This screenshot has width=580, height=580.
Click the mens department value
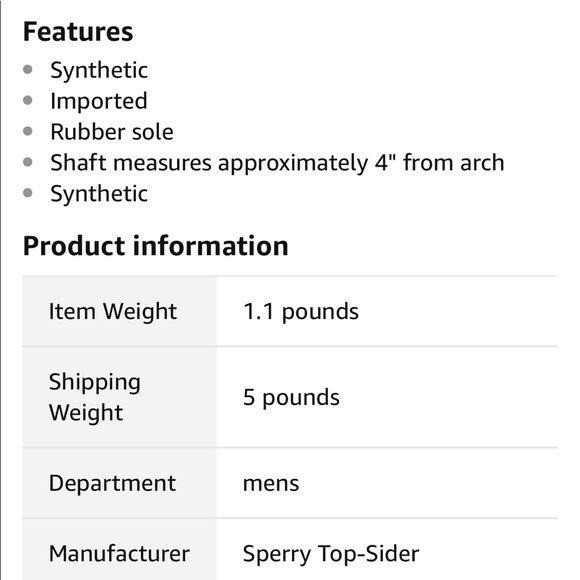(x=271, y=484)
